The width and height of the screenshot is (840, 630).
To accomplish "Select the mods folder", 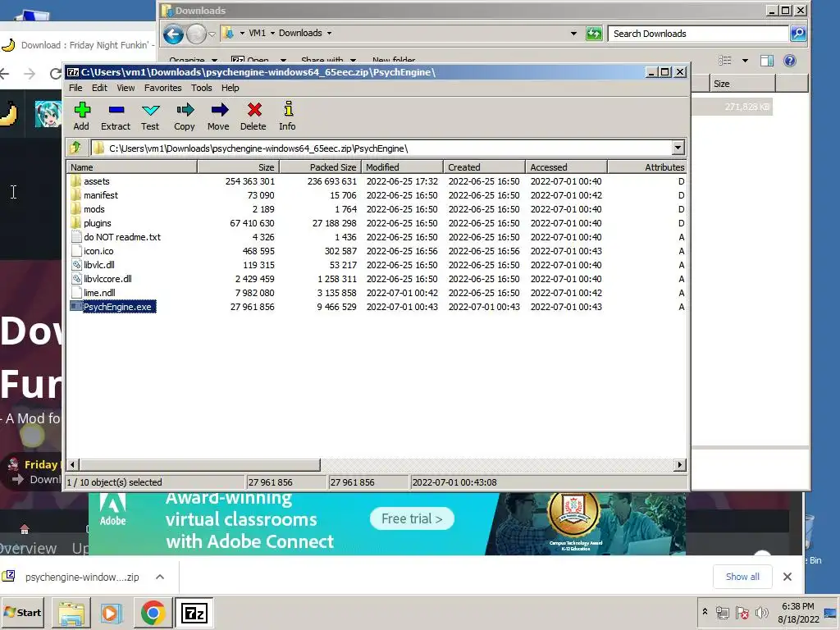I will (x=94, y=209).
